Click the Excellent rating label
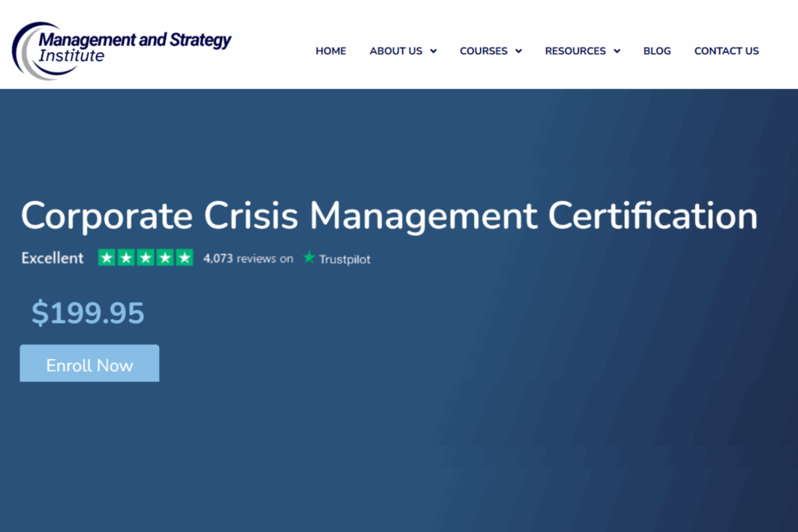 [52, 259]
